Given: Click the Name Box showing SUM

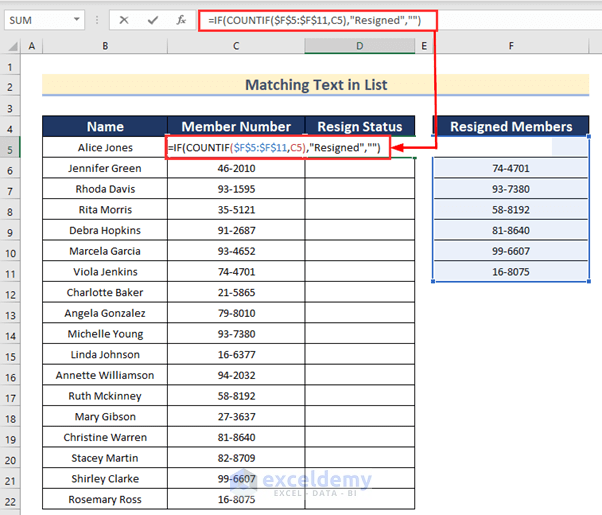Looking at the screenshot, I should coord(42,20).
